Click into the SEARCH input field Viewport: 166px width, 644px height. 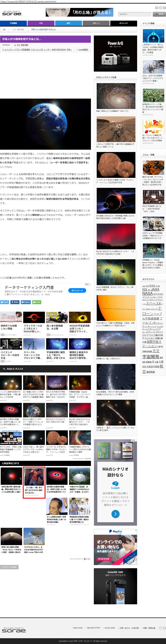(x=135, y=14)
